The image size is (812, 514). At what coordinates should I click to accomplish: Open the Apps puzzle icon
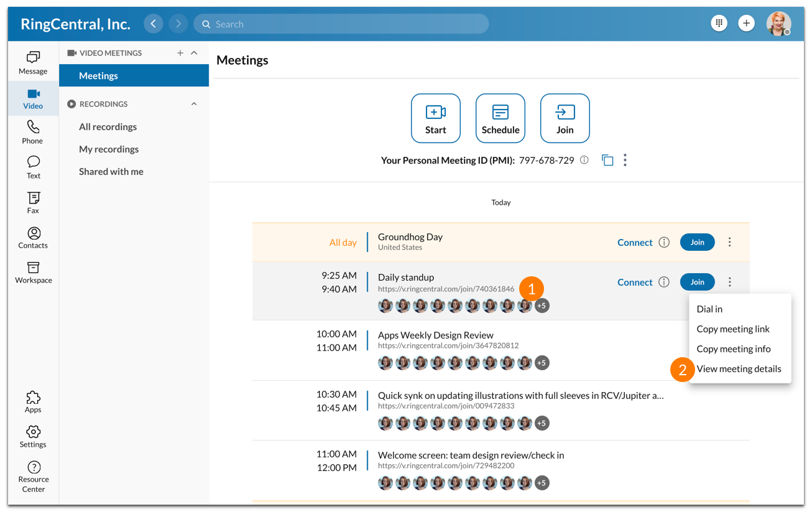pos(33,401)
